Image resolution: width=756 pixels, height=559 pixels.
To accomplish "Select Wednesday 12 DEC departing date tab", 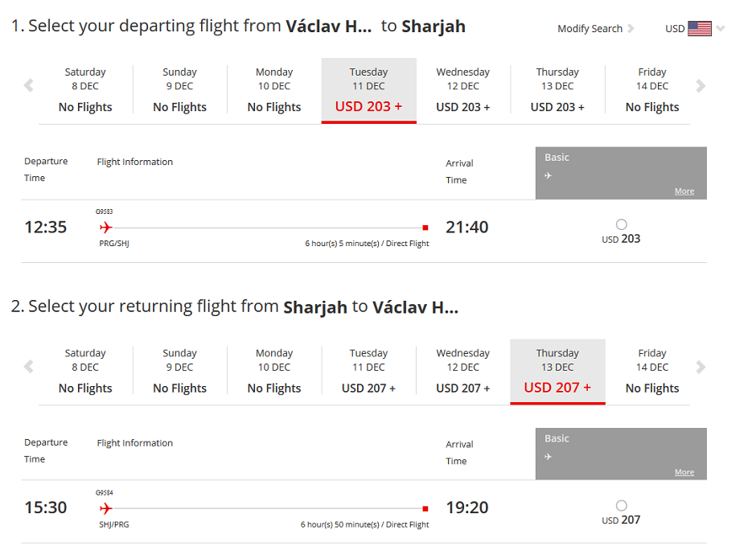I will (x=463, y=90).
